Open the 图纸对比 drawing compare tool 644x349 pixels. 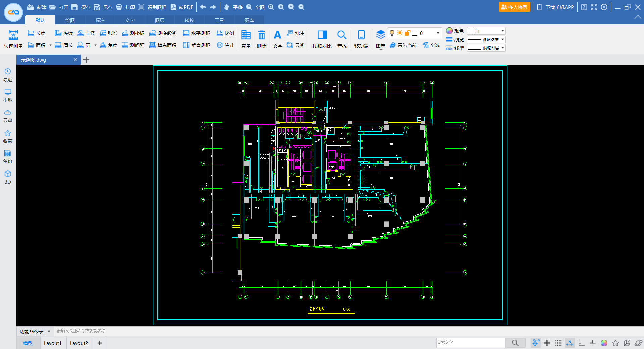[x=322, y=39]
